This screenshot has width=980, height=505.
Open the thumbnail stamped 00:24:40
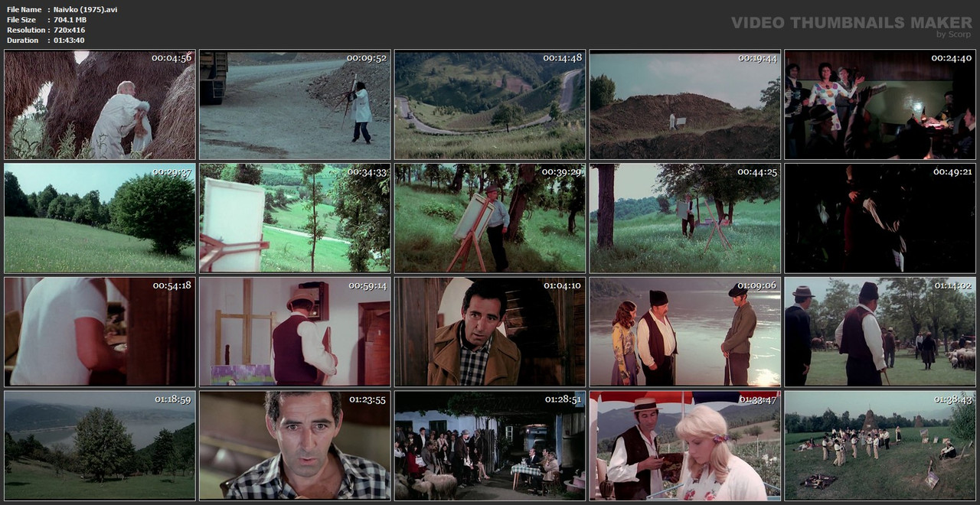880,105
